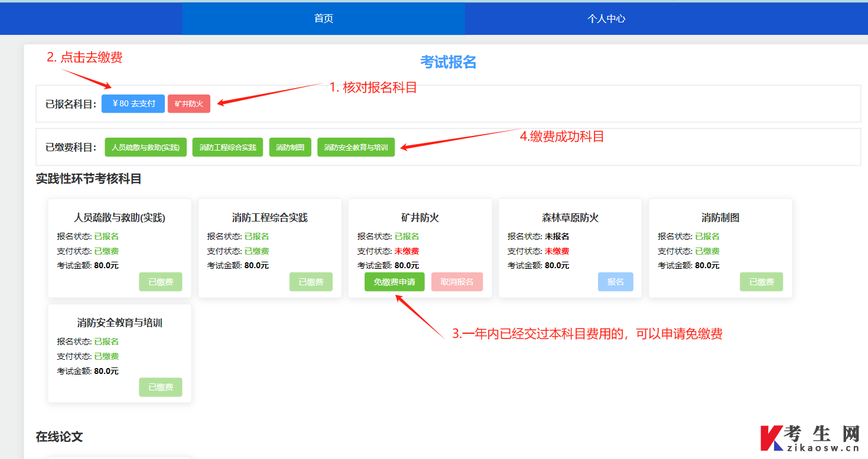Click the 人员疏散与救助(实践) paid subject tag

pyautogui.click(x=146, y=147)
